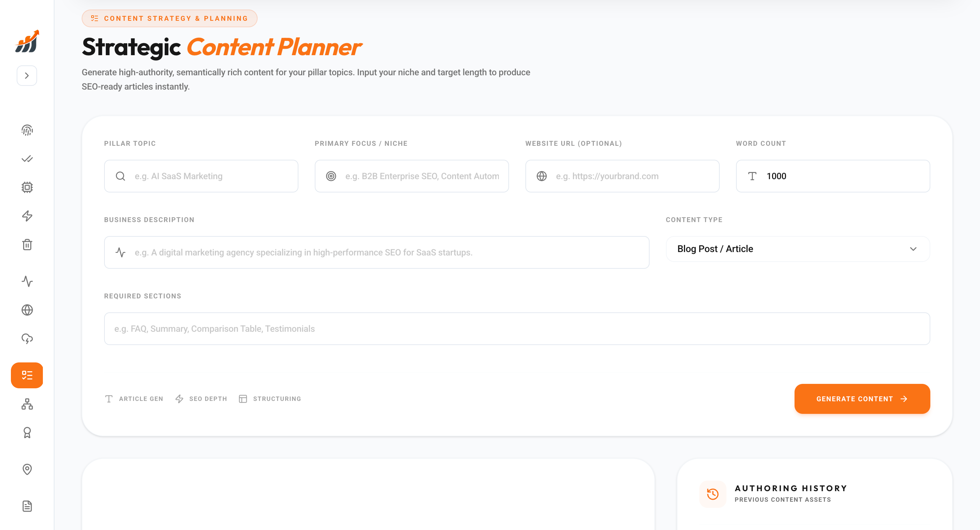Select the cloud lightning sidebar icon
The height and width of the screenshot is (530, 980).
click(27, 339)
